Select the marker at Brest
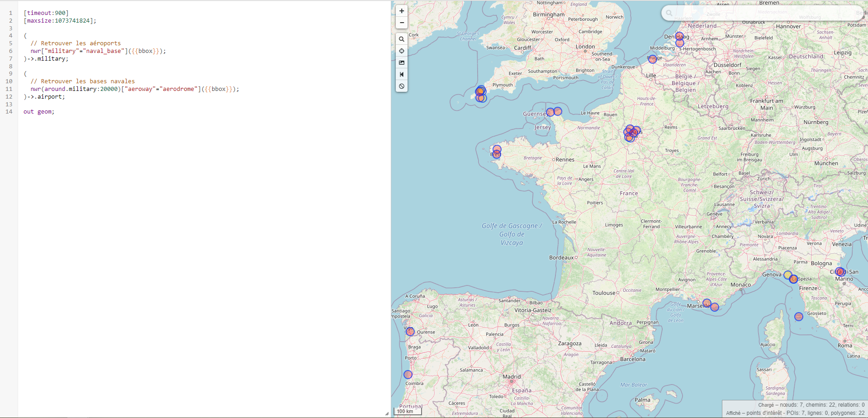The height and width of the screenshot is (418, 868). 497,154
